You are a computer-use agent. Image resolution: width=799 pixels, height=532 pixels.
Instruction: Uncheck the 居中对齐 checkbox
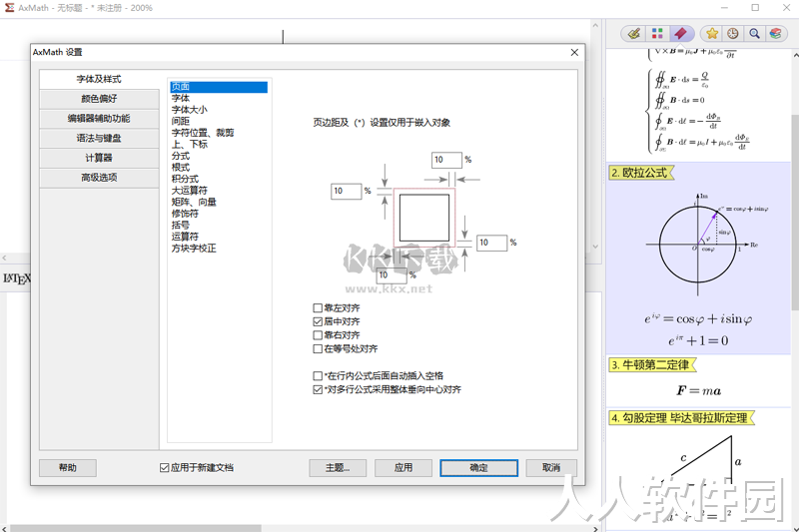pyautogui.click(x=318, y=321)
